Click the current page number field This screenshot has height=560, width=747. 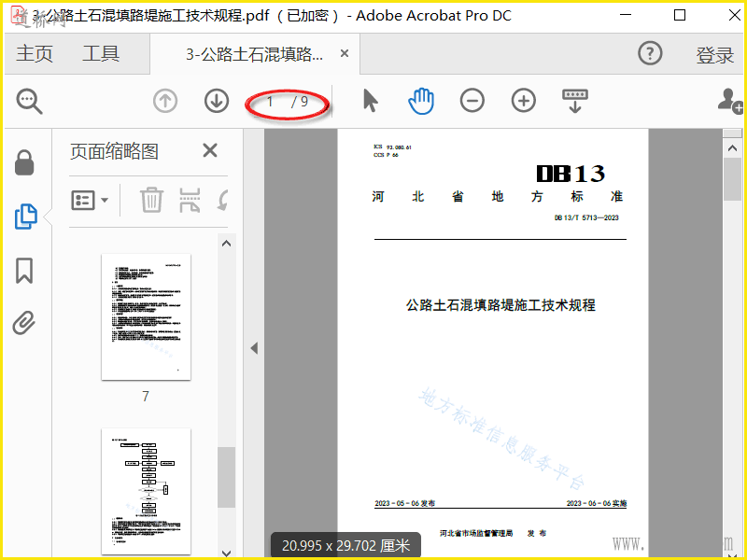pos(271,102)
